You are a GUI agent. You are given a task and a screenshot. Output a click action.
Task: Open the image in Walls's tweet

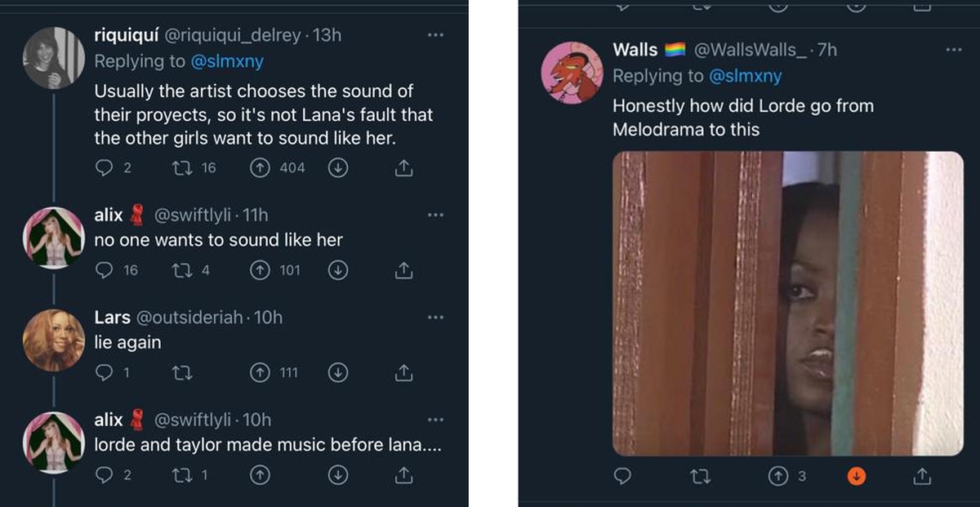788,303
